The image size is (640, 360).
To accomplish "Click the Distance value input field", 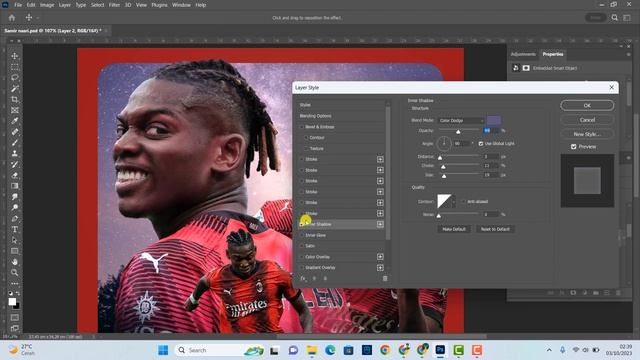I will tap(491, 157).
